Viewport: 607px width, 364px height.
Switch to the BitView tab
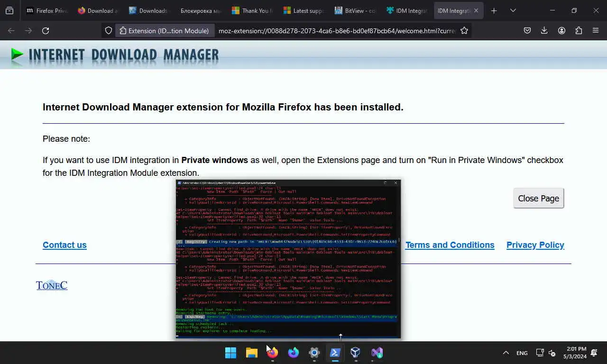pos(355,10)
